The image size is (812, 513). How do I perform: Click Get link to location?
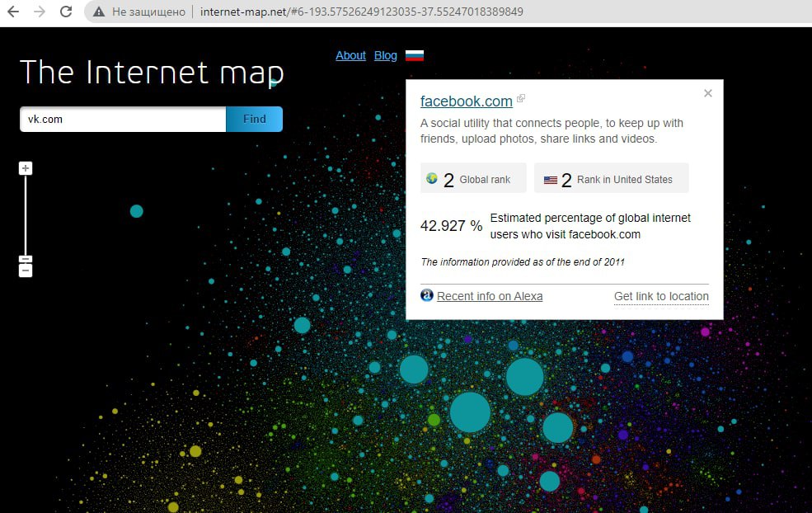point(661,296)
